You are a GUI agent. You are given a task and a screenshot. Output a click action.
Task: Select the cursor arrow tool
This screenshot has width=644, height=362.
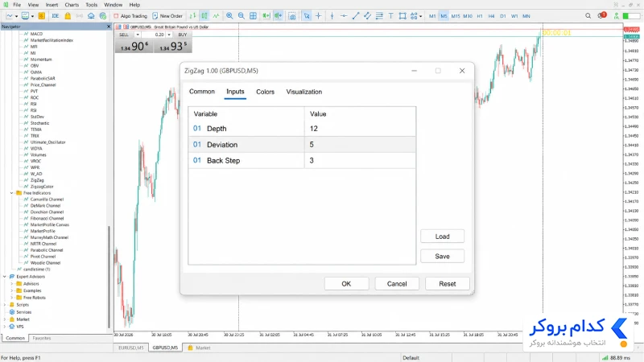[307, 16]
